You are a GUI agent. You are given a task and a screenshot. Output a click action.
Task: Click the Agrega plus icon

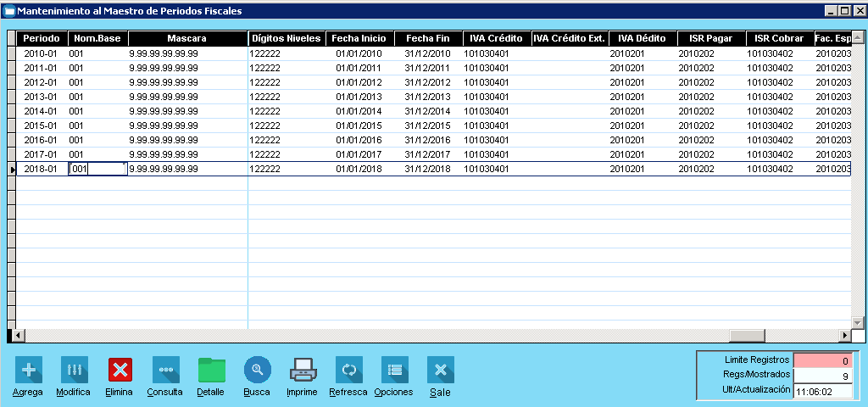point(28,370)
